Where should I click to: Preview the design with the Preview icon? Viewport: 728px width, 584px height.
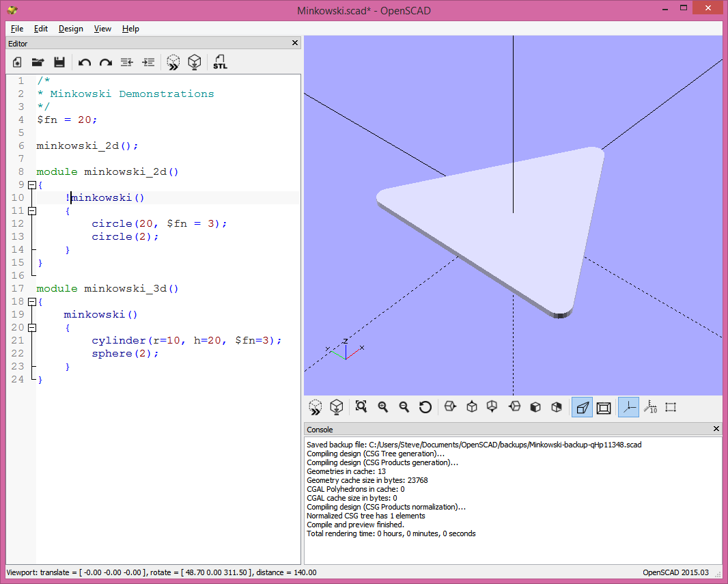pyautogui.click(x=173, y=62)
